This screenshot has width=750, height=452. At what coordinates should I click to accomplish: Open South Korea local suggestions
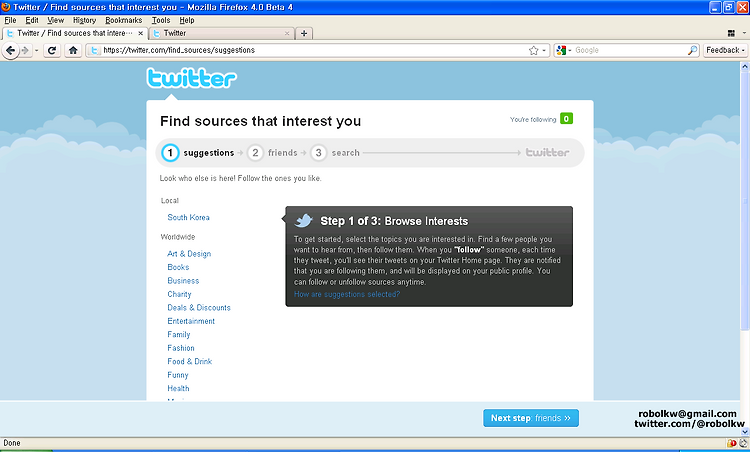click(x=188, y=217)
